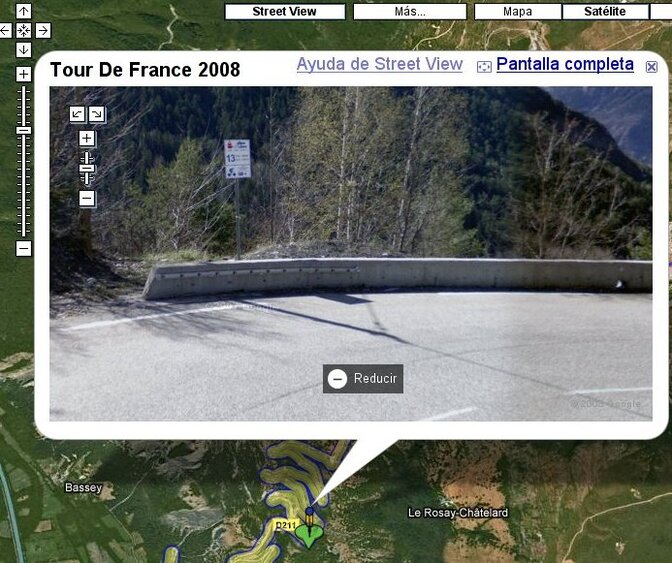
Task: Click the center reset-view icon between arrows
Action: tap(24, 30)
